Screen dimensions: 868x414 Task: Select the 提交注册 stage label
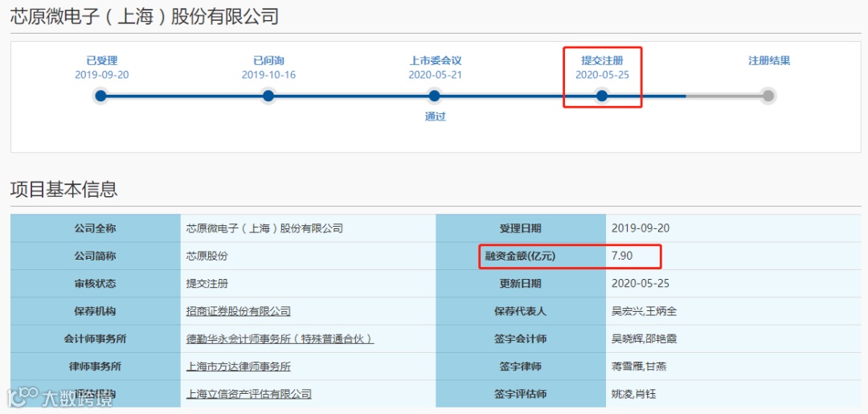point(602,61)
